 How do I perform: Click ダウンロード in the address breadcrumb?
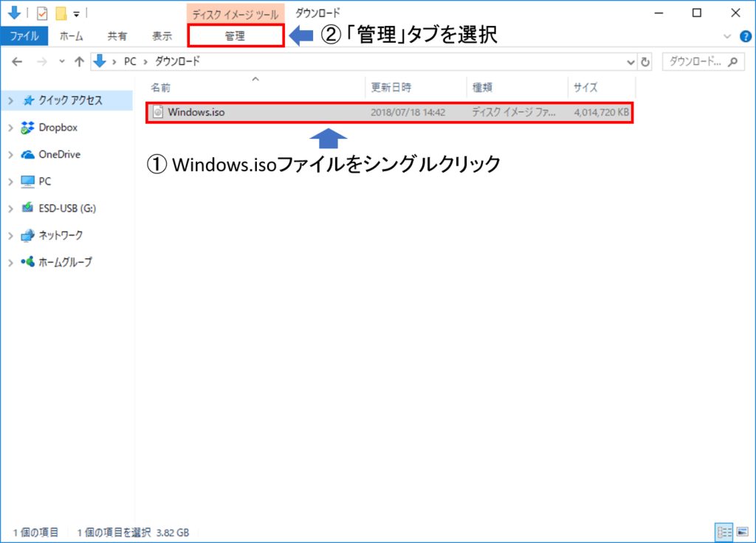click(177, 62)
